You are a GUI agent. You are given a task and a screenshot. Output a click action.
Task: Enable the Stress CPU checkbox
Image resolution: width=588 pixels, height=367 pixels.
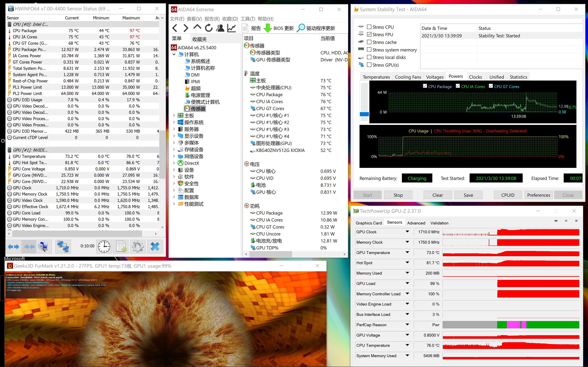coord(369,27)
